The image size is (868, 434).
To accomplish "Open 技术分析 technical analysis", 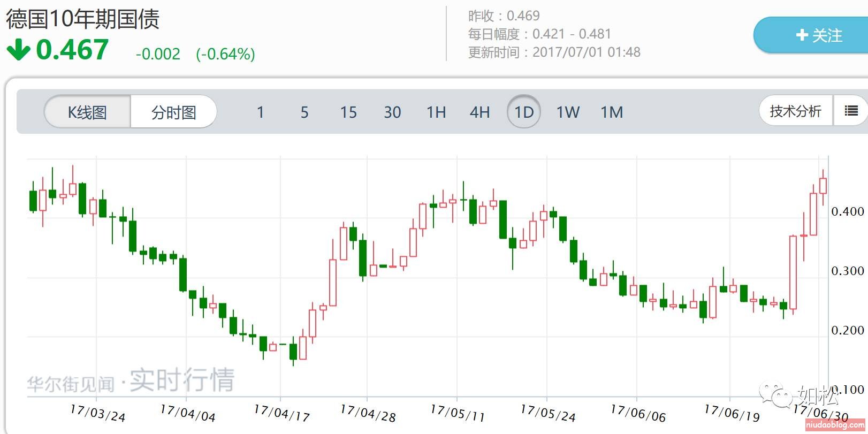I will [796, 111].
